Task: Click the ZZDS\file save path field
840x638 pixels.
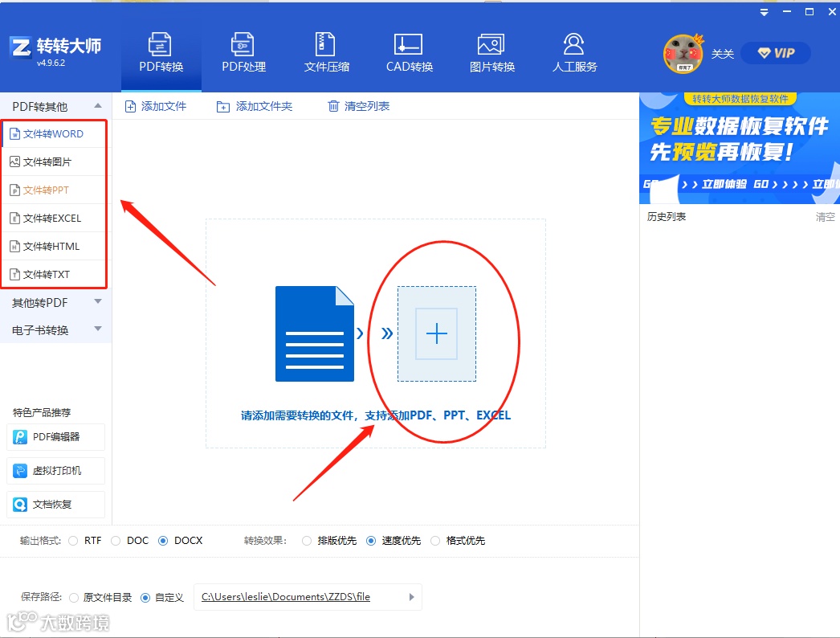Action: tap(308, 597)
